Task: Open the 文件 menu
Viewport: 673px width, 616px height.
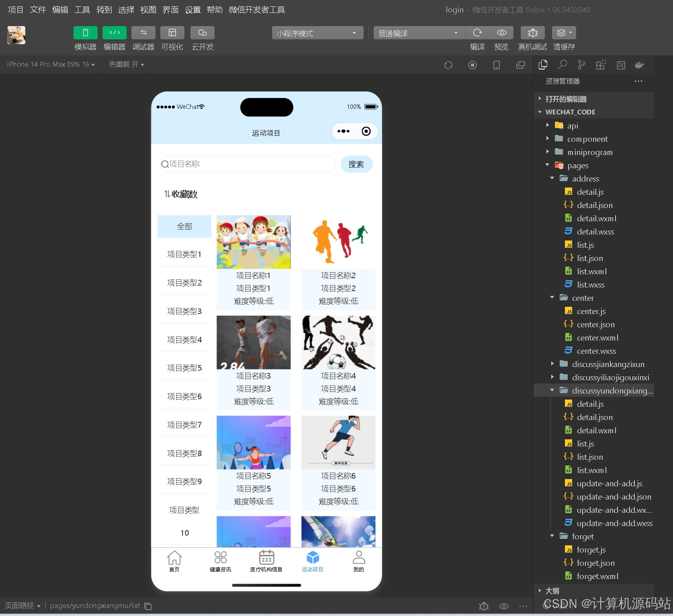Action: 38,10
